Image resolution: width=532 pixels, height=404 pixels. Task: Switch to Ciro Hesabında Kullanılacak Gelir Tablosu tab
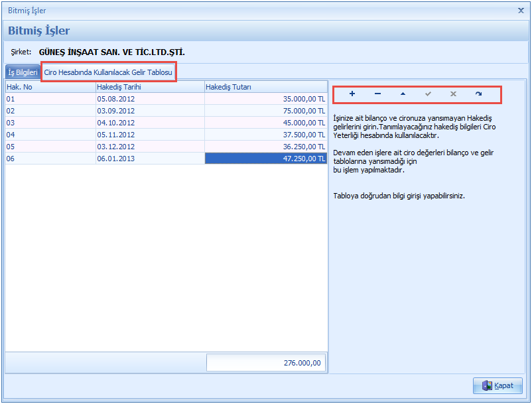pos(108,72)
